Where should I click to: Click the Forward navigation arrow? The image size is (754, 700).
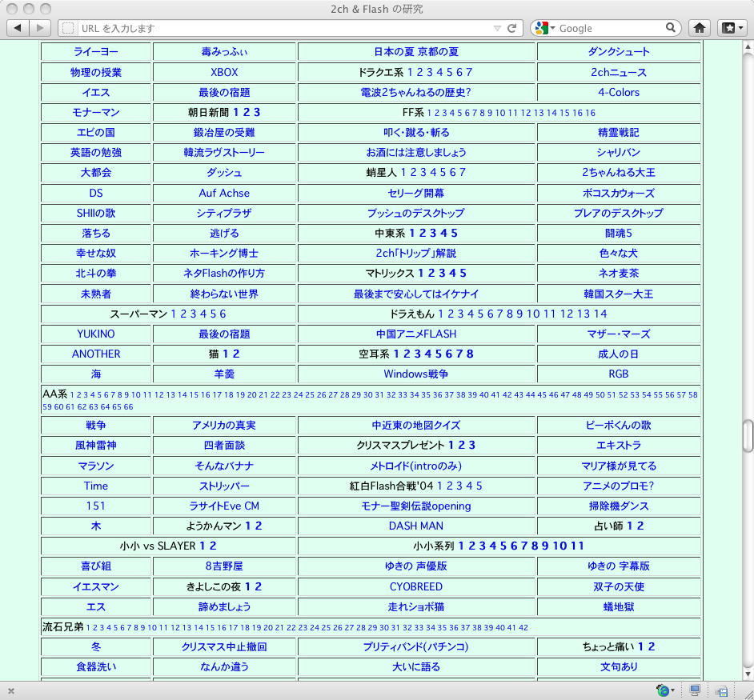[40, 28]
